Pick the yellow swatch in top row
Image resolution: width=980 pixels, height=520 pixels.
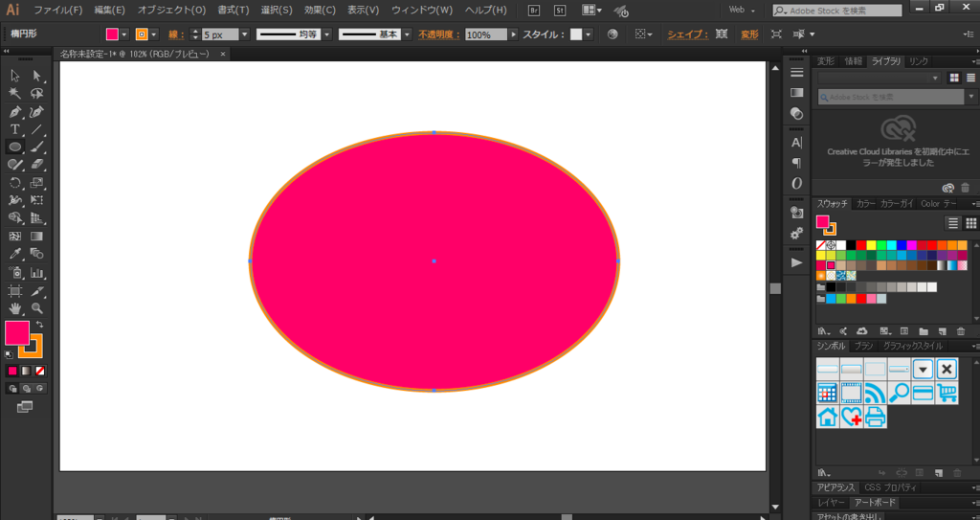coord(871,245)
